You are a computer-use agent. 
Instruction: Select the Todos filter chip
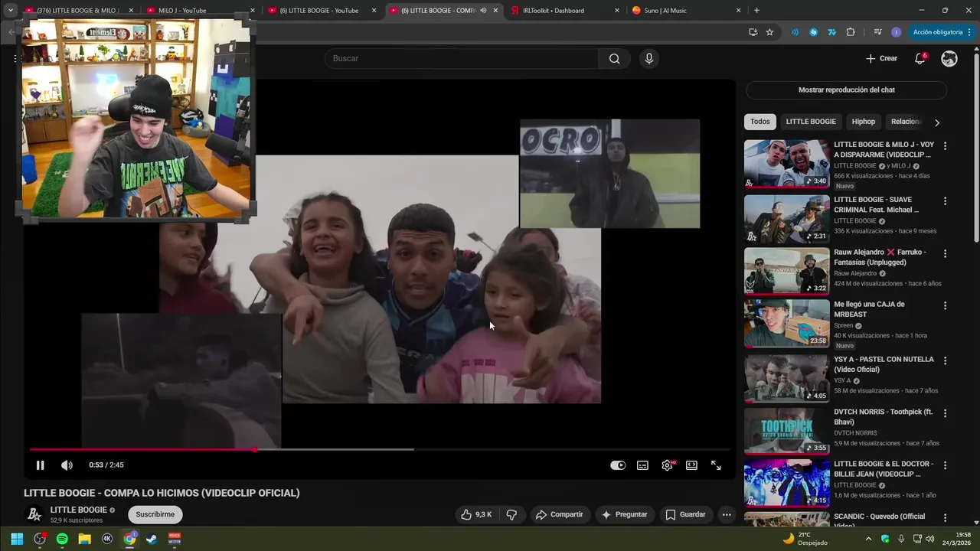click(x=759, y=122)
